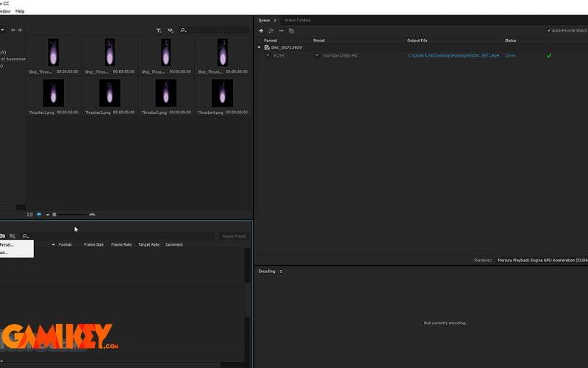Open the DSC_0571.mp4 output file path link
Image resolution: width=588 pixels, height=368 pixels.
453,56
